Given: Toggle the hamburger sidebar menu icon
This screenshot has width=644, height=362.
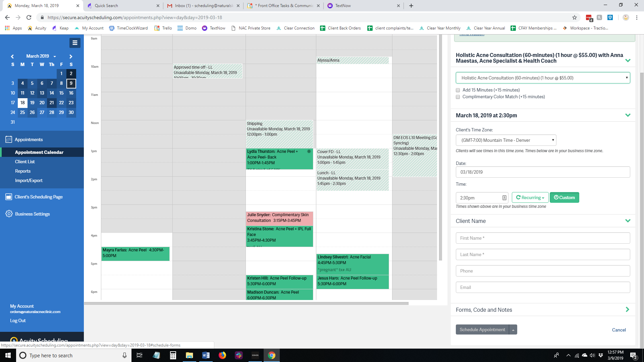Looking at the screenshot, I should pos(75,43).
